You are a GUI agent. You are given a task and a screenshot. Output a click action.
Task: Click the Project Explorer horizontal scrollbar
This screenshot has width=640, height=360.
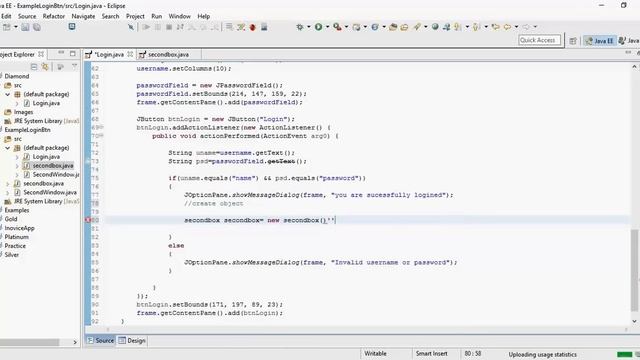click(x=29, y=342)
